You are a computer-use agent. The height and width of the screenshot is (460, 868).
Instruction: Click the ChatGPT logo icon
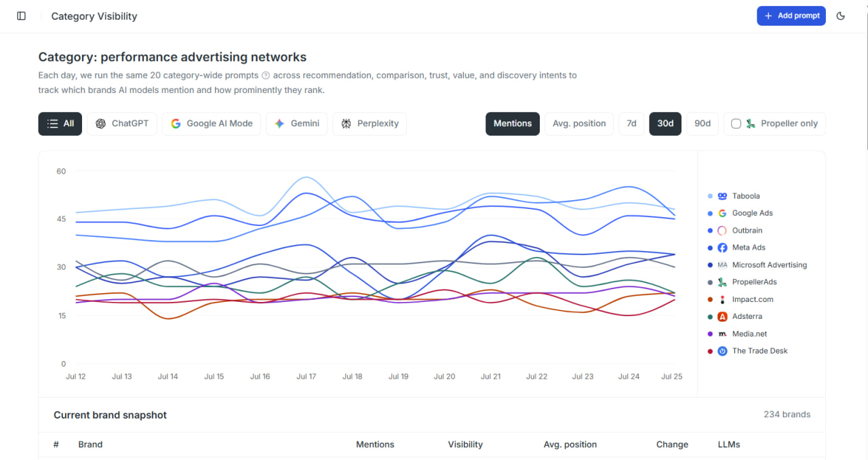[101, 123]
